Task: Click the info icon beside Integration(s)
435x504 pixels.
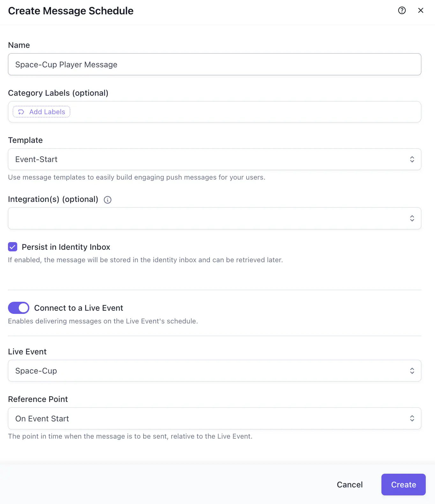Action: coord(107,200)
